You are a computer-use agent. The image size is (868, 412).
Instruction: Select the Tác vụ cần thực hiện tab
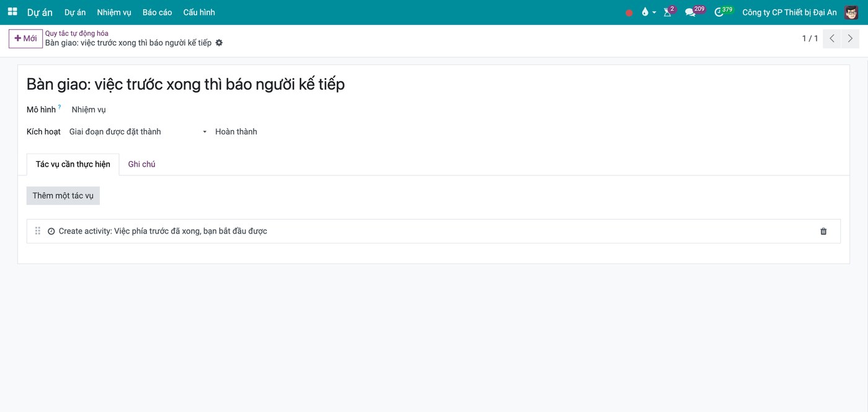coord(73,164)
